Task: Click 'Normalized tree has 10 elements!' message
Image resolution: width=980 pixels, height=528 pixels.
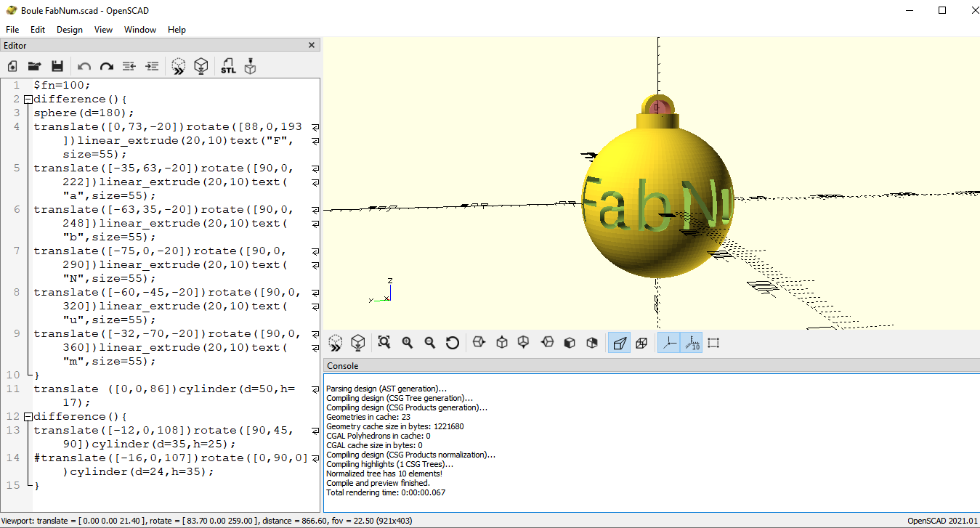Action: pyautogui.click(x=384, y=474)
